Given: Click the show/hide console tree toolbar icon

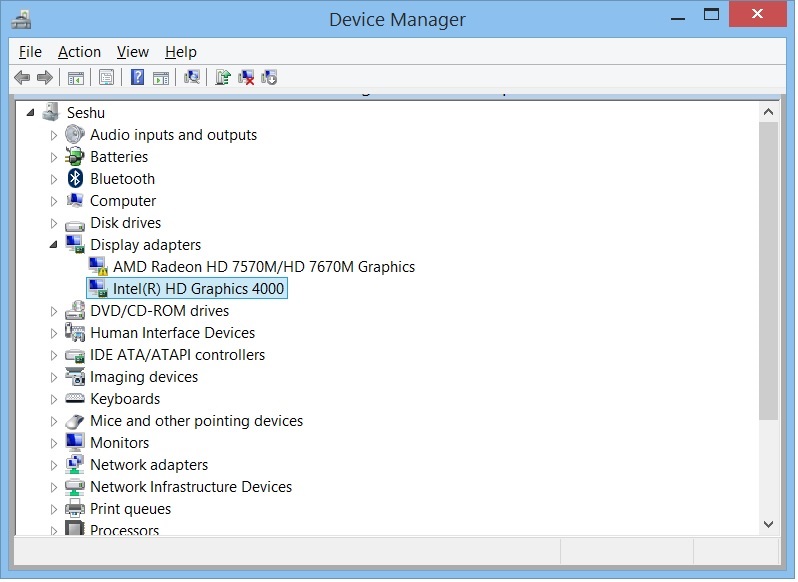Looking at the screenshot, I should 75,78.
